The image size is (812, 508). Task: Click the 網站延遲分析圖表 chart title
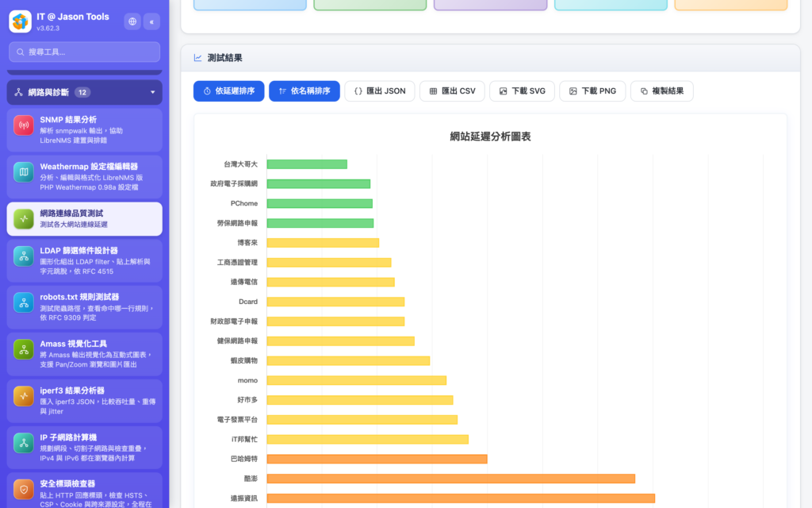coord(490,137)
